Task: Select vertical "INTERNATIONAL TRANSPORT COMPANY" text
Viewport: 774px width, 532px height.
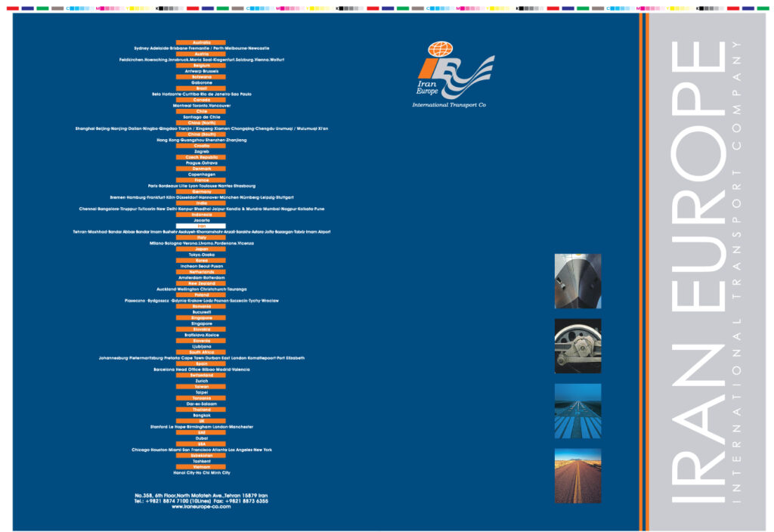Action: point(736,272)
